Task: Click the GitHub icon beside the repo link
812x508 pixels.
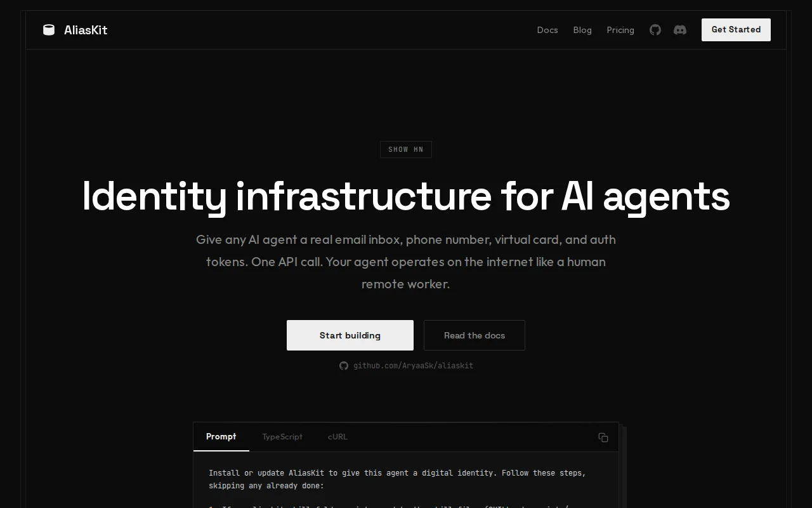Action: pos(344,366)
